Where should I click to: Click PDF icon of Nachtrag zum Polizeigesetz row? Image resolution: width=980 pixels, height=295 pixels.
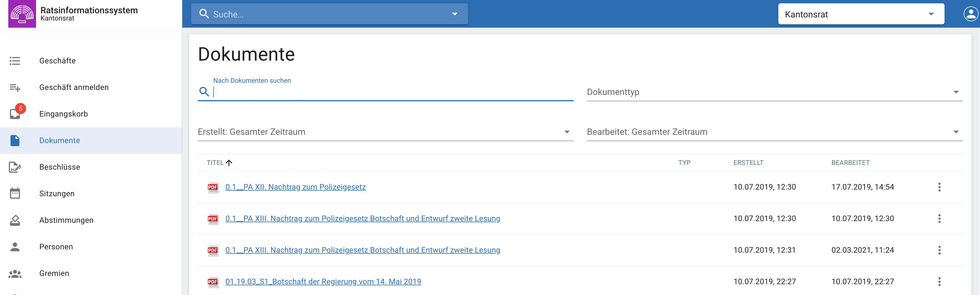(213, 187)
